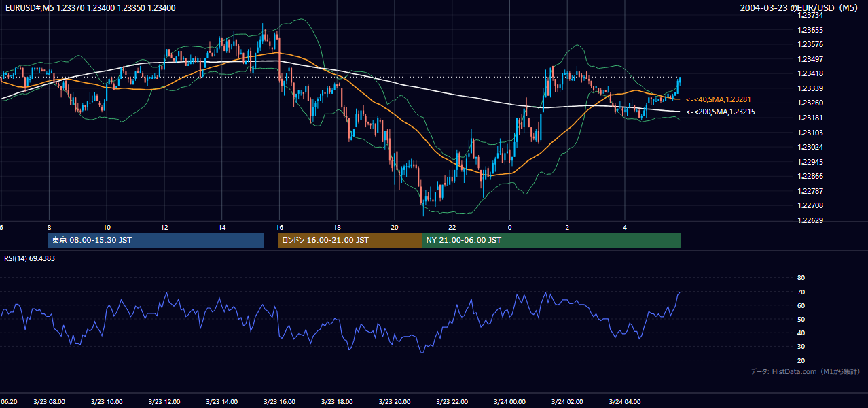Click the RSI scale value 20
This screenshot has width=868, height=408.
click(x=801, y=360)
